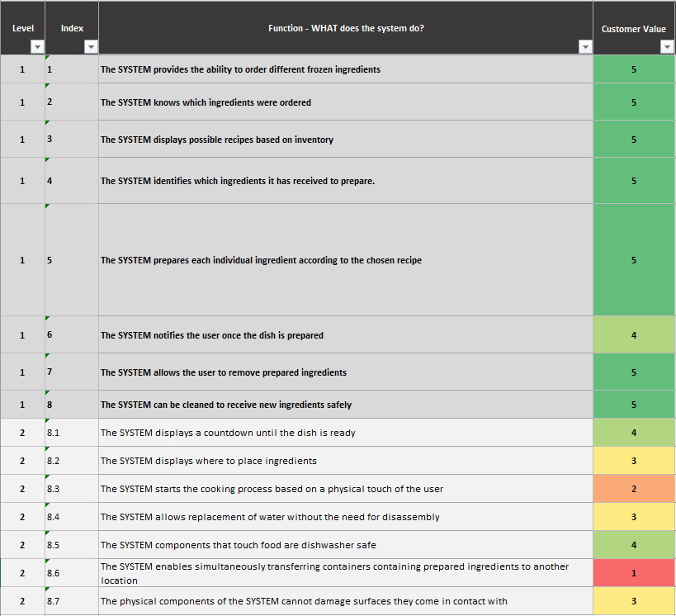Image resolution: width=676 pixels, height=616 pixels.
Task: Select index cell '4' of identifies-ingredients row
Action: coord(72,180)
